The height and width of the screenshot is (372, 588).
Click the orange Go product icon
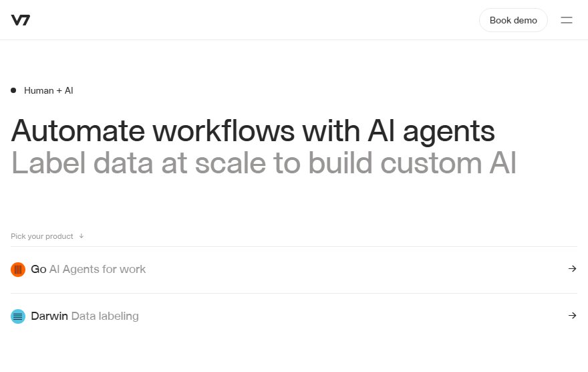18,270
